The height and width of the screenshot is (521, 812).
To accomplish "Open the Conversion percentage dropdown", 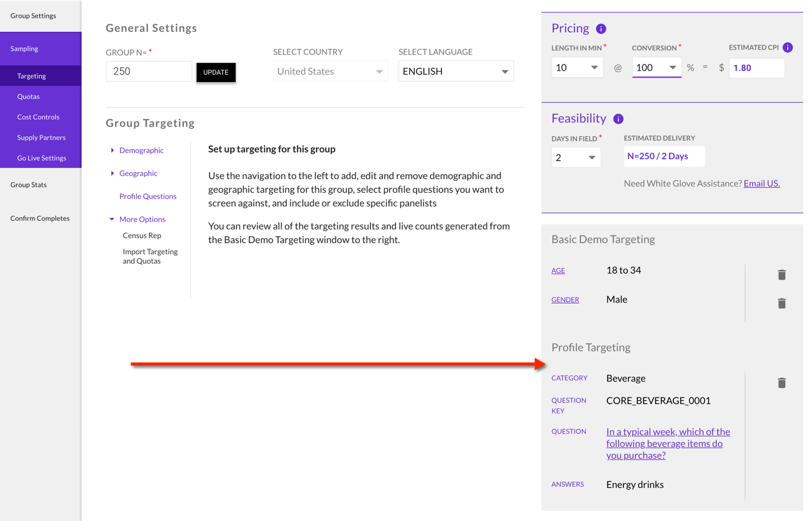I will 657,68.
